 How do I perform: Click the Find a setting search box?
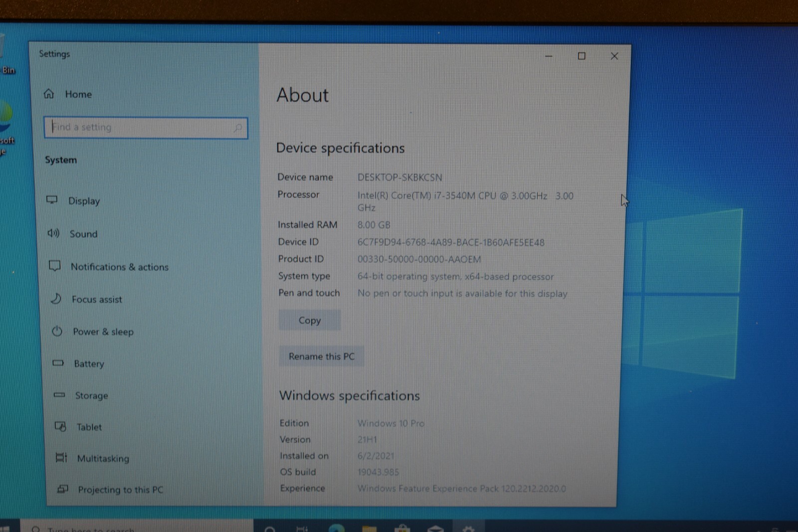(x=146, y=128)
